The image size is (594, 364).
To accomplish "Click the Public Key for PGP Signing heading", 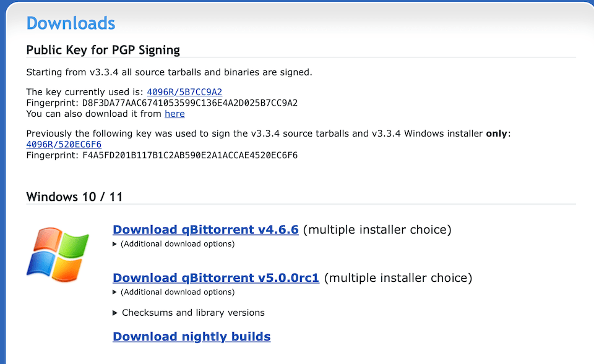I will 103,50.
